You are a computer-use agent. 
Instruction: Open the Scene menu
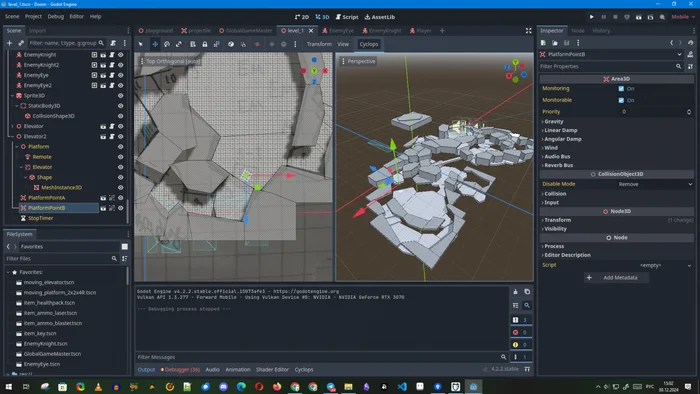pos(12,17)
